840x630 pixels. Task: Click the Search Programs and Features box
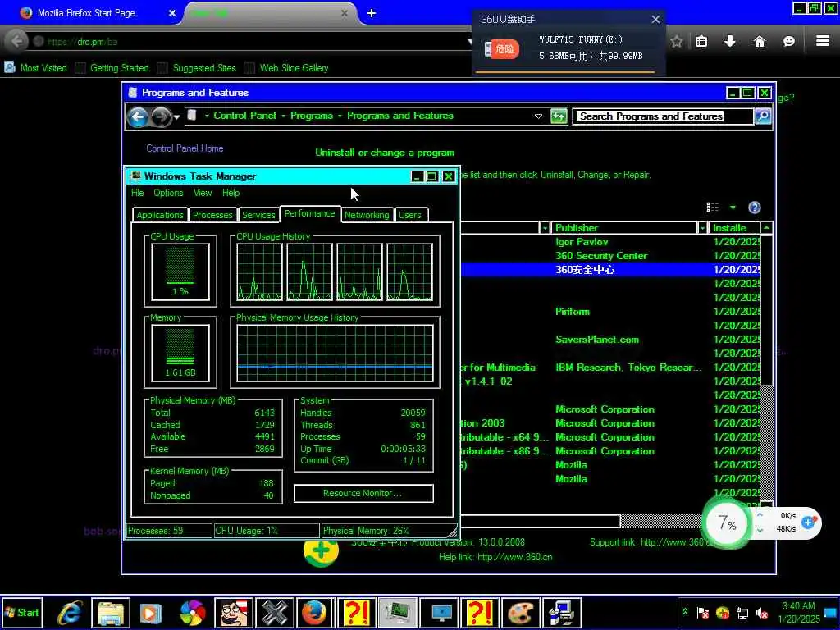click(663, 116)
